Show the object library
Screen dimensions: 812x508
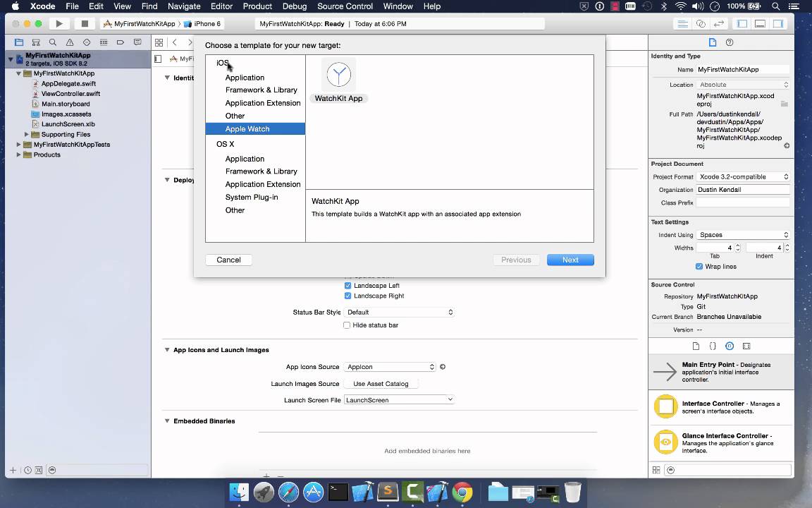click(729, 346)
